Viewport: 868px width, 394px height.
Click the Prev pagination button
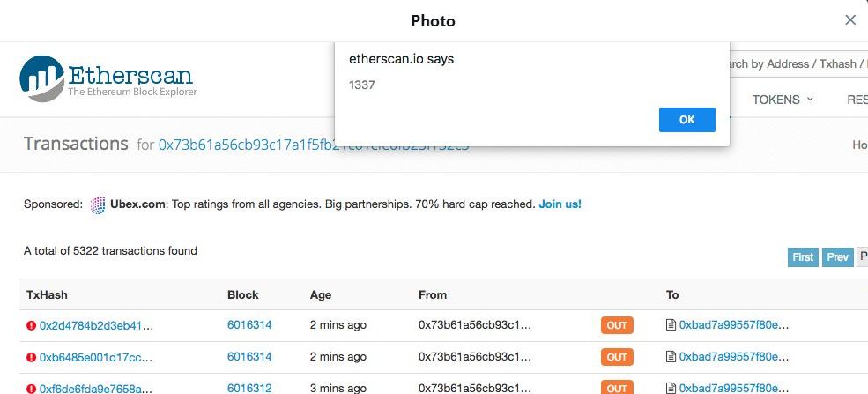pos(836,257)
